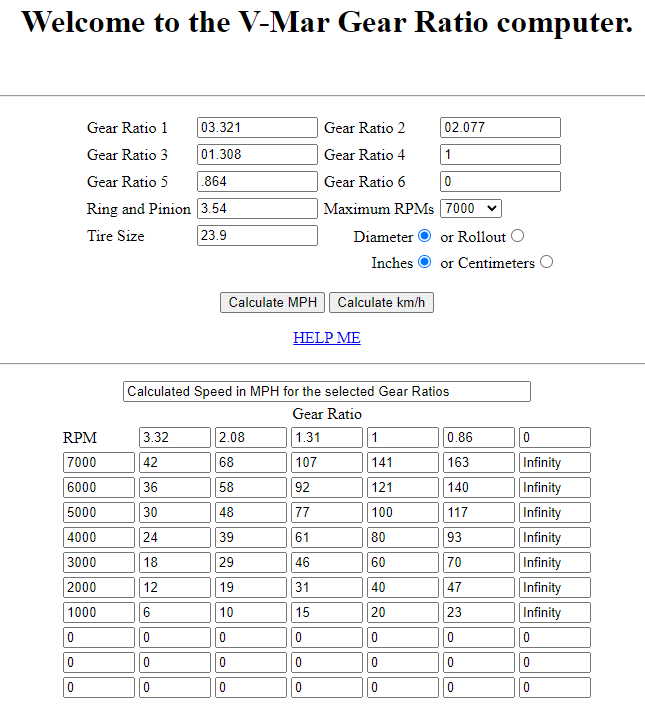Screen dimensions: 645x712
Task: Click the Infinity cell in 1000 row
Action: click(555, 612)
